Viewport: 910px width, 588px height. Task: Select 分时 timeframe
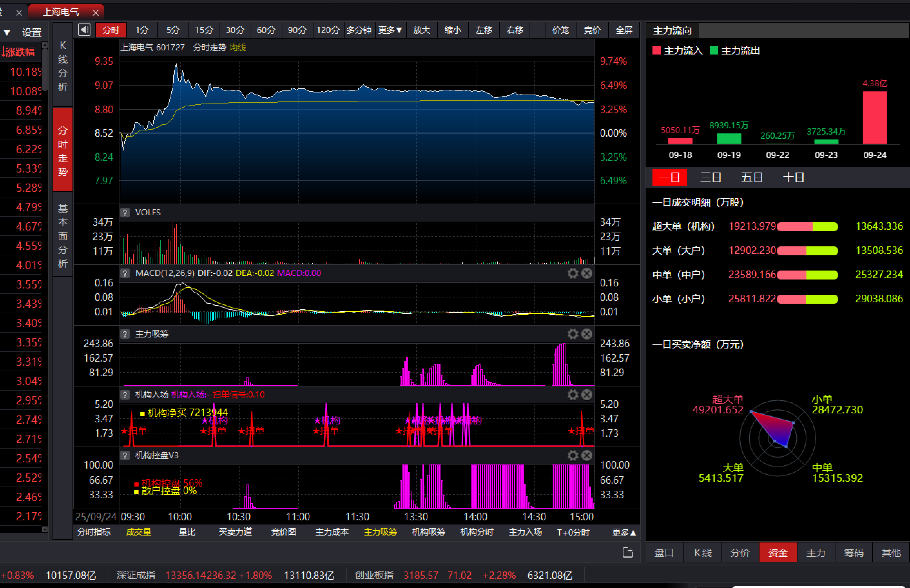(111, 30)
